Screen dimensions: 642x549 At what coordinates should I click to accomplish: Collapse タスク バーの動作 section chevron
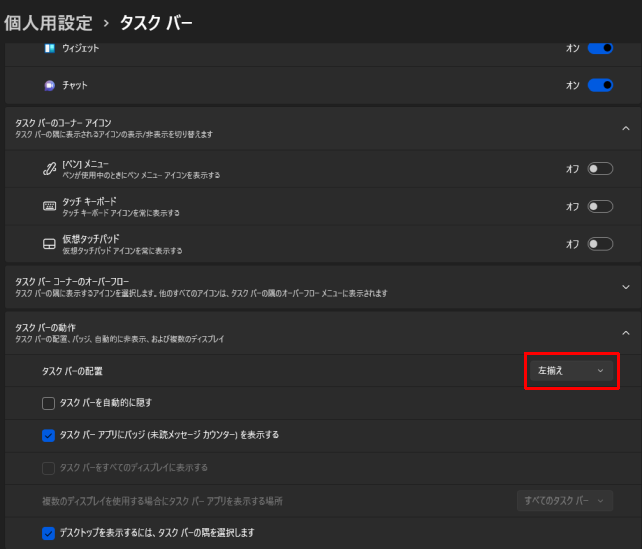click(626, 333)
